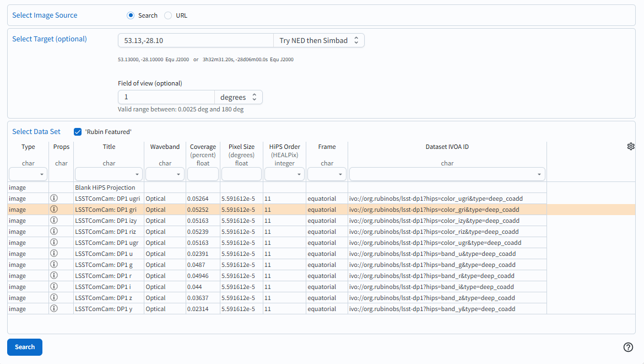644x364 pixels.
Task: Open the Try NED then Simbad dropdown
Action: [318, 40]
